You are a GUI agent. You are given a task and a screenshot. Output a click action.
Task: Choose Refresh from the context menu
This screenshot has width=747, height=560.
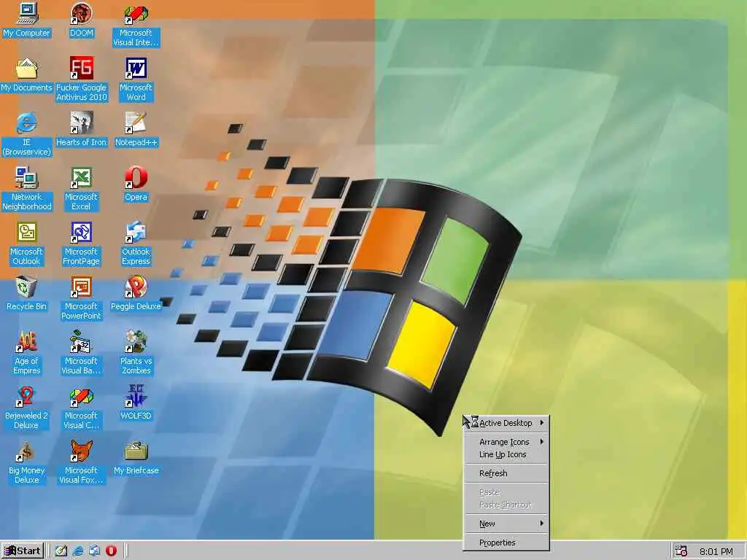(x=506, y=473)
